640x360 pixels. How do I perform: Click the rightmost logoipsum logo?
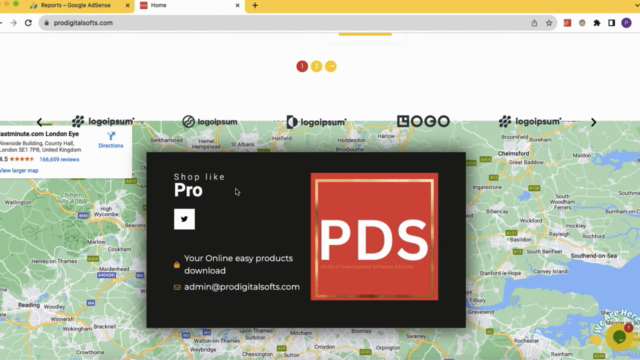coord(530,121)
